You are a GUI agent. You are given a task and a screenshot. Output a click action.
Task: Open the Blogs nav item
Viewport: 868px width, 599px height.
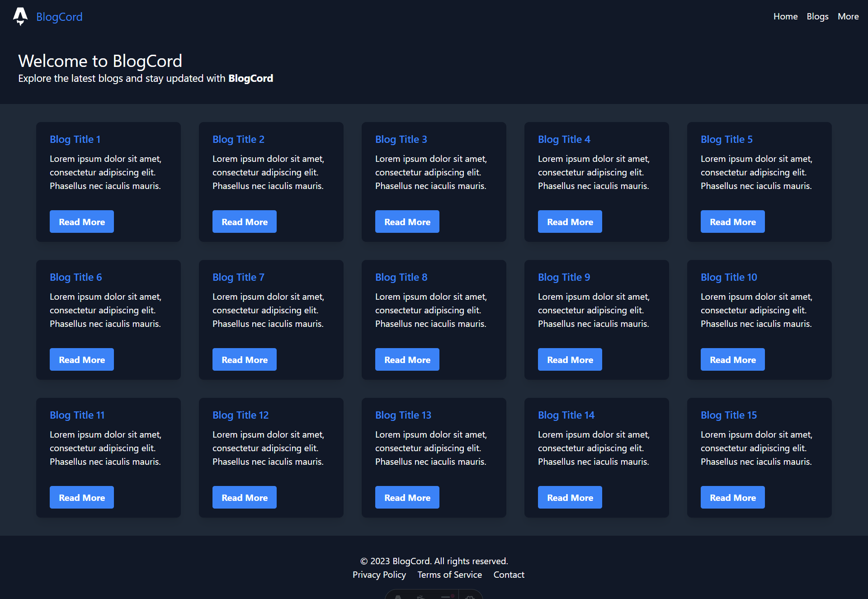point(817,16)
